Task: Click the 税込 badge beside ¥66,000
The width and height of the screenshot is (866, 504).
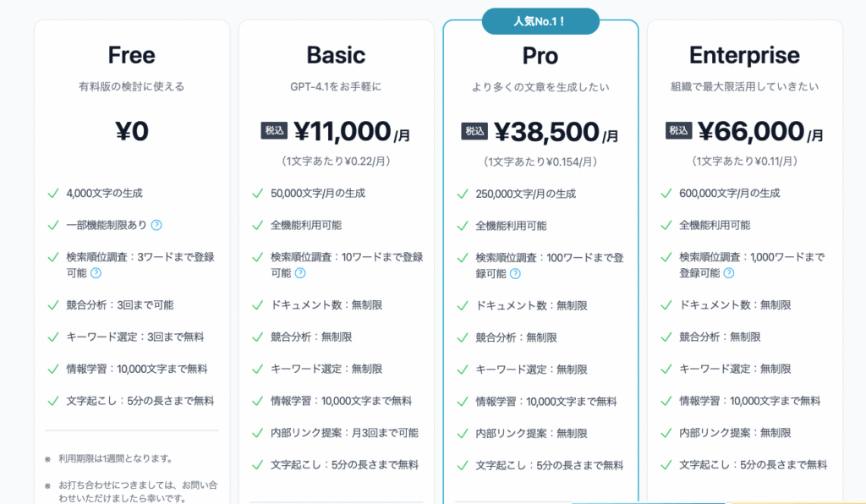Action: [x=680, y=130]
